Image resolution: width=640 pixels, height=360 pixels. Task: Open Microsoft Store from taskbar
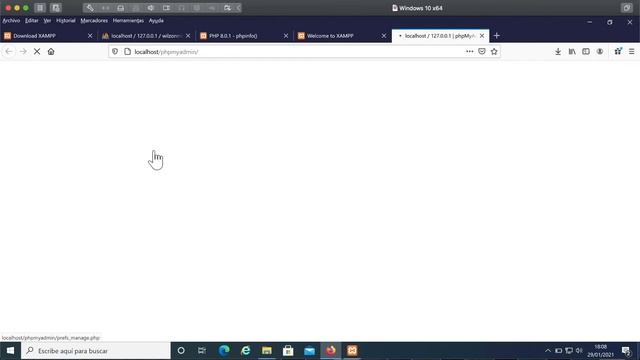(x=288, y=351)
